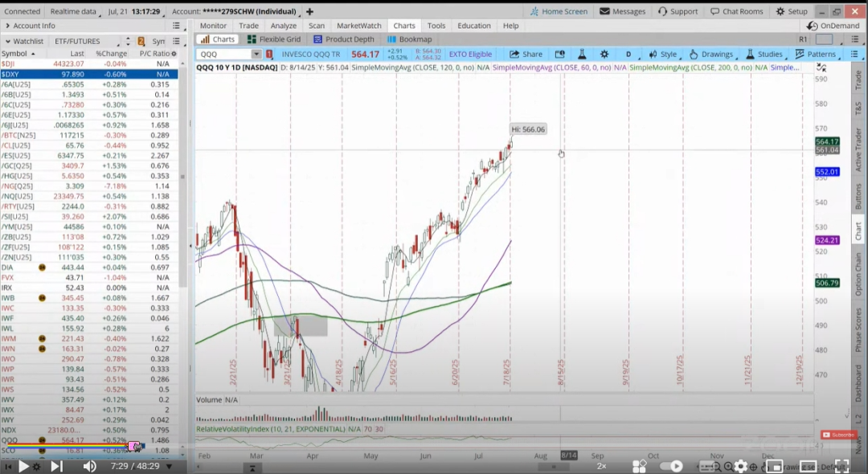The height and width of the screenshot is (474, 868).
Task: Open the Account Info panel menu
Action: (x=176, y=26)
